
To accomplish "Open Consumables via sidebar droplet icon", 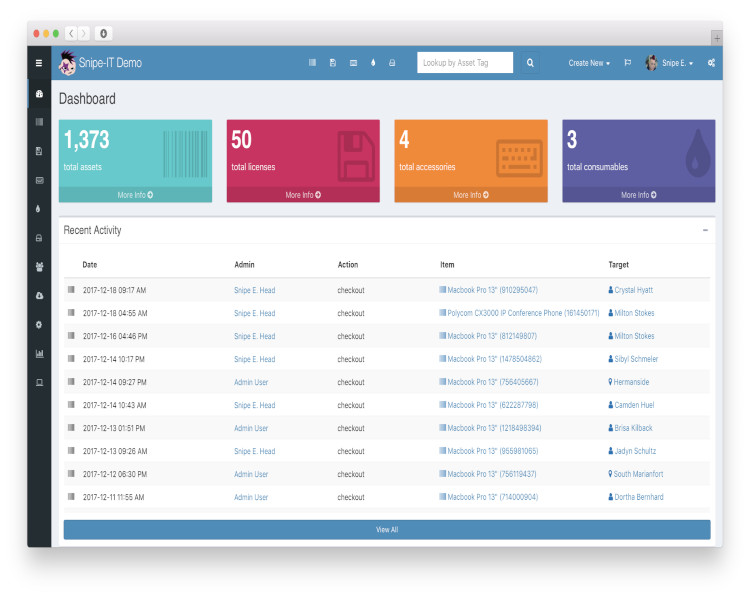I will (x=39, y=209).
